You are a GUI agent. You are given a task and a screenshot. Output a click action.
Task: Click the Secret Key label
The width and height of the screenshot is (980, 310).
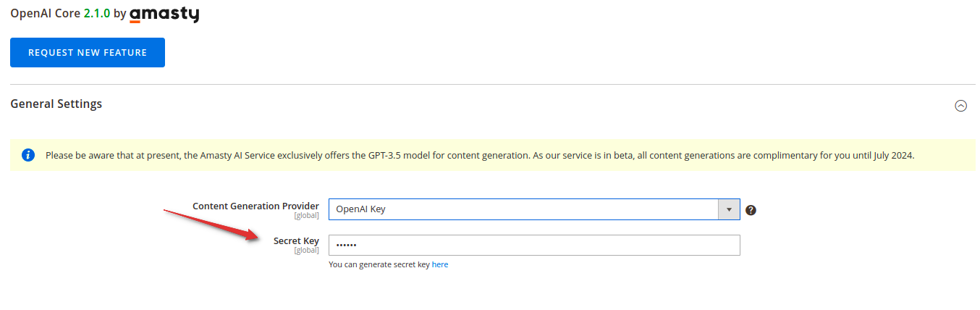296,241
